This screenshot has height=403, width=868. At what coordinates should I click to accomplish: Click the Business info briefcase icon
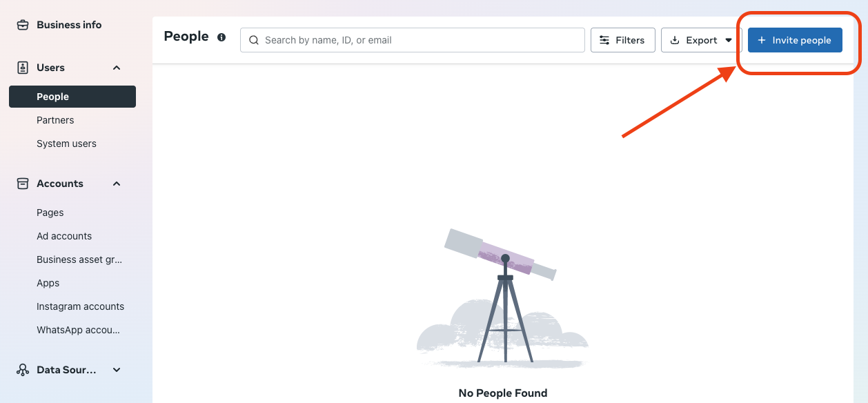coord(23,25)
